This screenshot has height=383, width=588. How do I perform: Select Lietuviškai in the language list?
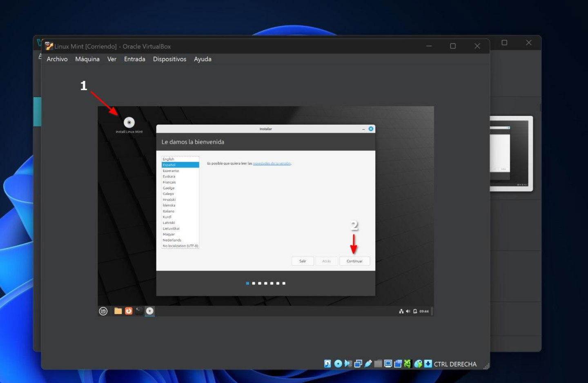click(180, 228)
